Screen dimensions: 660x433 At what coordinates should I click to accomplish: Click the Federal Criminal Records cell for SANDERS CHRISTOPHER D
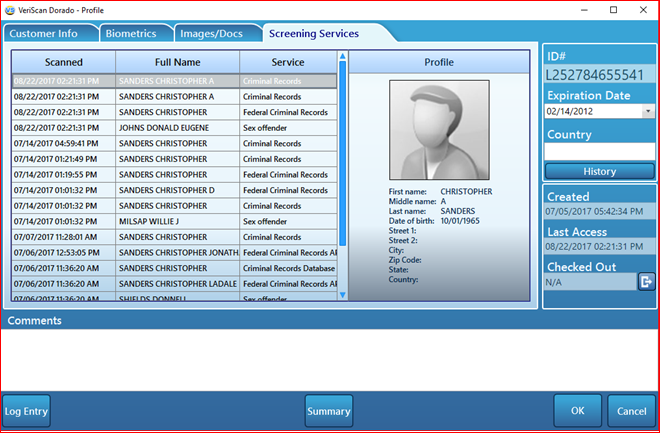click(x=289, y=190)
